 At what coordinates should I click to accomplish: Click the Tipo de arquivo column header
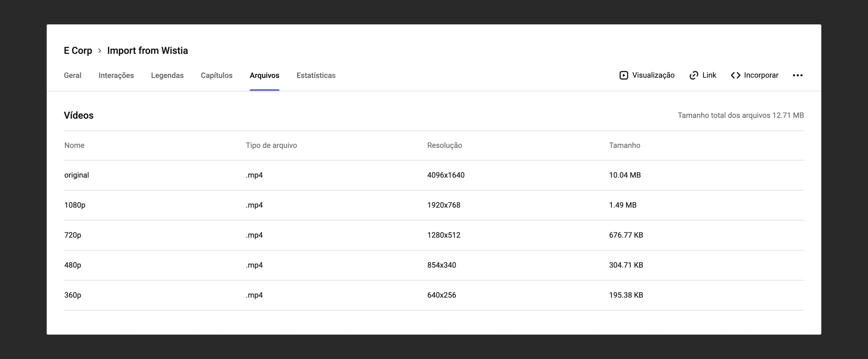[x=271, y=145]
